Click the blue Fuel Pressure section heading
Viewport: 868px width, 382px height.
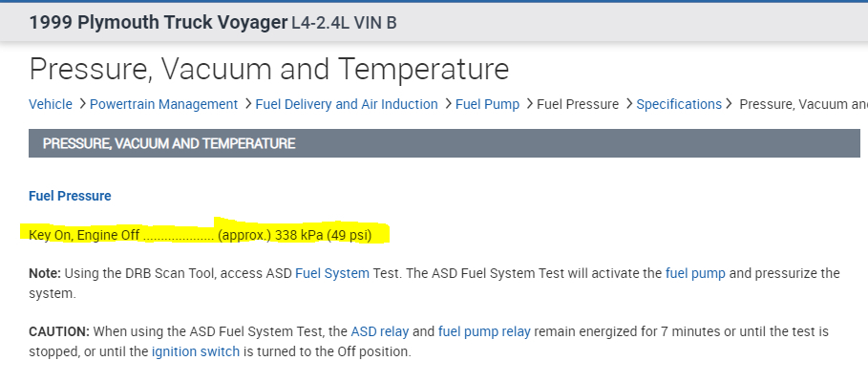pyautogui.click(x=70, y=196)
